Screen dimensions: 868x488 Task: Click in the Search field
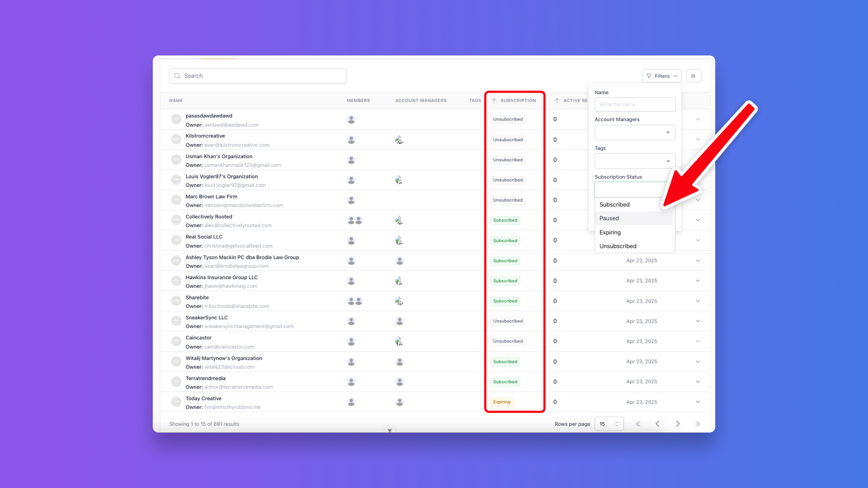(258, 76)
